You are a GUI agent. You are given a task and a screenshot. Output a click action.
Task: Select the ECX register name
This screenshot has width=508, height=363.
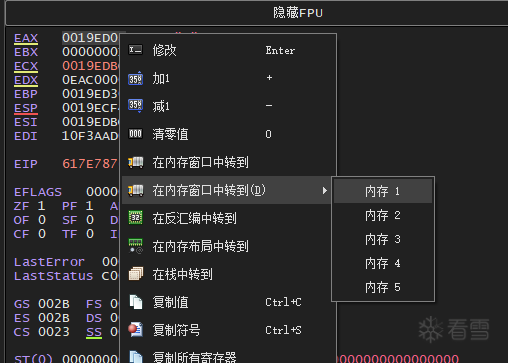click(x=26, y=66)
